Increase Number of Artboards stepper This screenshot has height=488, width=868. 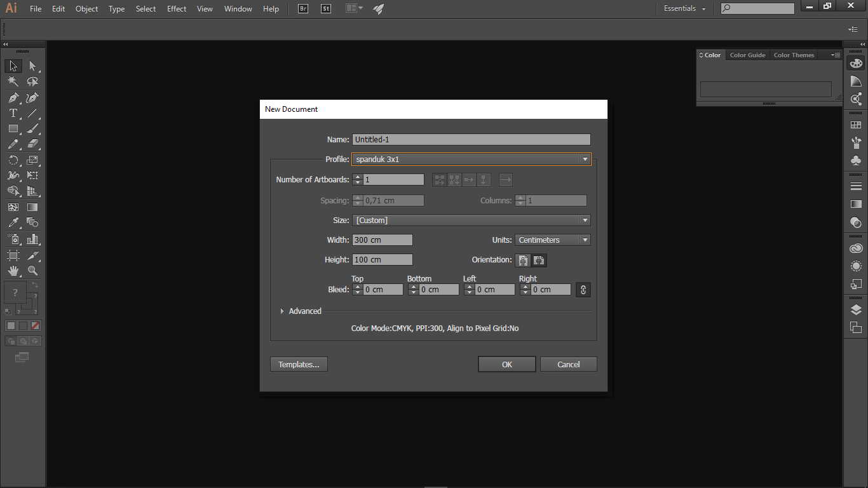tap(358, 177)
